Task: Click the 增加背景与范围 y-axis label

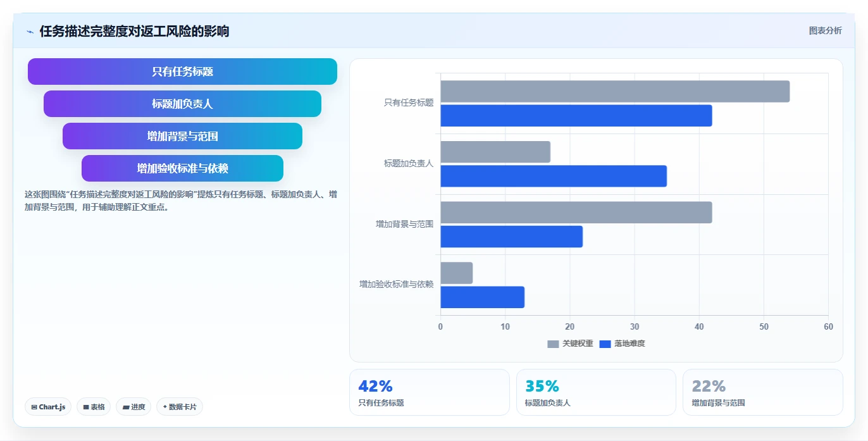Action: point(405,224)
